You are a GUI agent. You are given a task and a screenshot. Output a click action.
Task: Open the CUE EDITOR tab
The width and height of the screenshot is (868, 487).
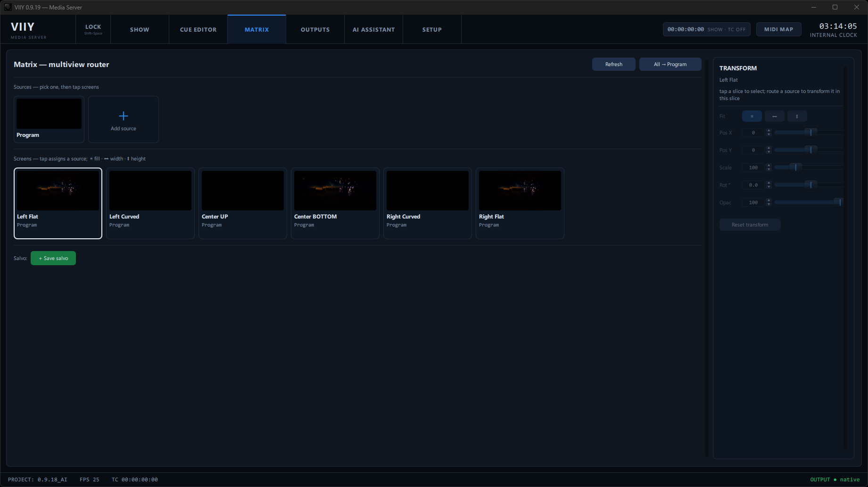[198, 29]
